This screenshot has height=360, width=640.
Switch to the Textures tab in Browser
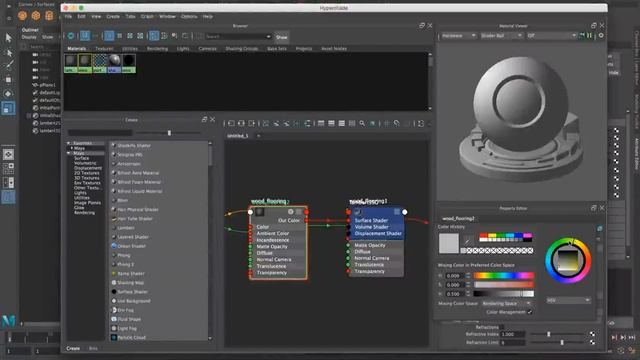point(104,49)
